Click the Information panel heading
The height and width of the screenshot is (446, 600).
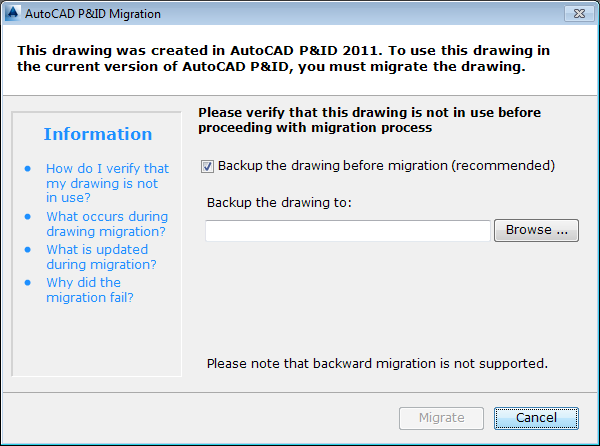coord(98,134)
